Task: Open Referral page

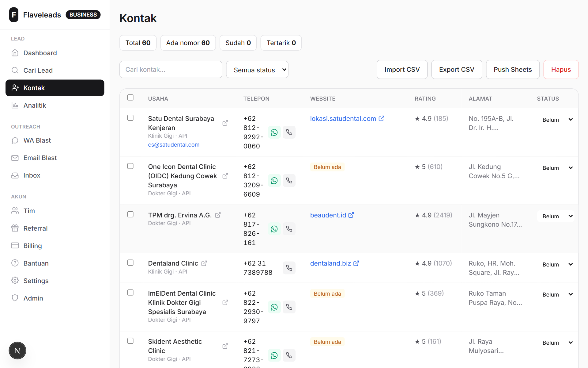Action: tap(55, 228)
